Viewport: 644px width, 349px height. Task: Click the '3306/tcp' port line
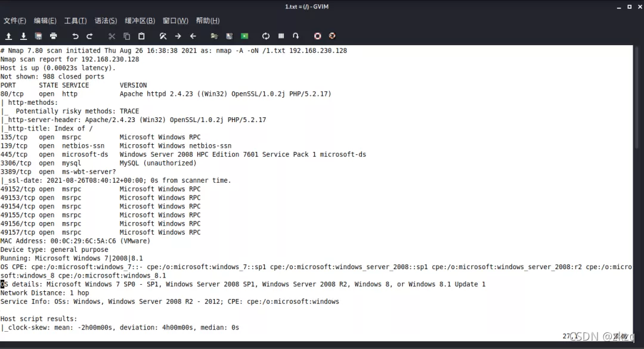(98, 163)
